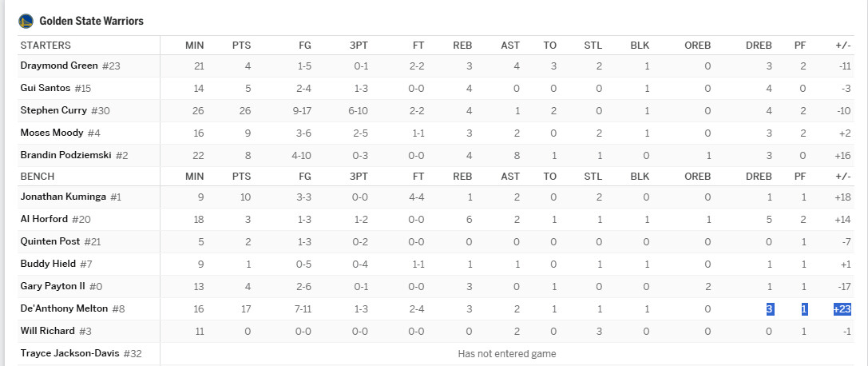Click the 3PT column header for starters
The width and height of the screenshot is (868, 366).
[x=359, y=46]
